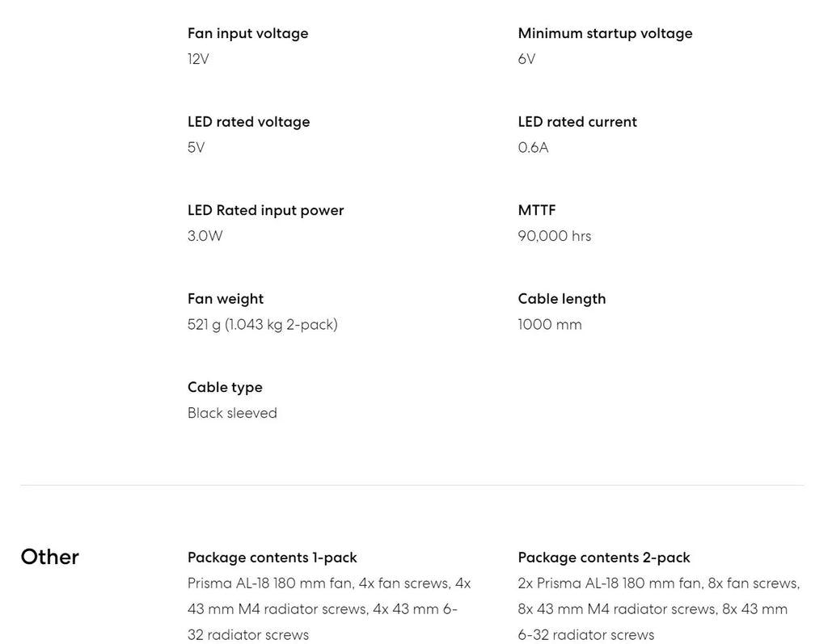Select the 0.6A current value
This screenshot has height=644, width=828.
[533, 148]
